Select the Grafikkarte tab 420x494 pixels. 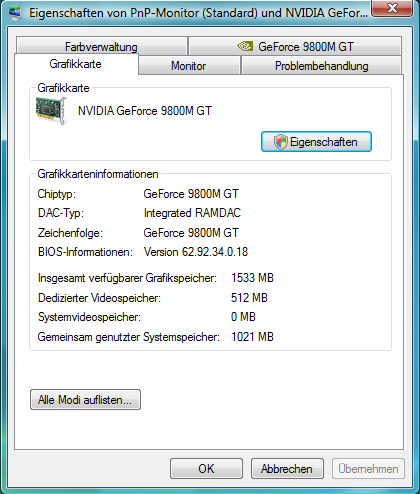[x=76, y=64]
